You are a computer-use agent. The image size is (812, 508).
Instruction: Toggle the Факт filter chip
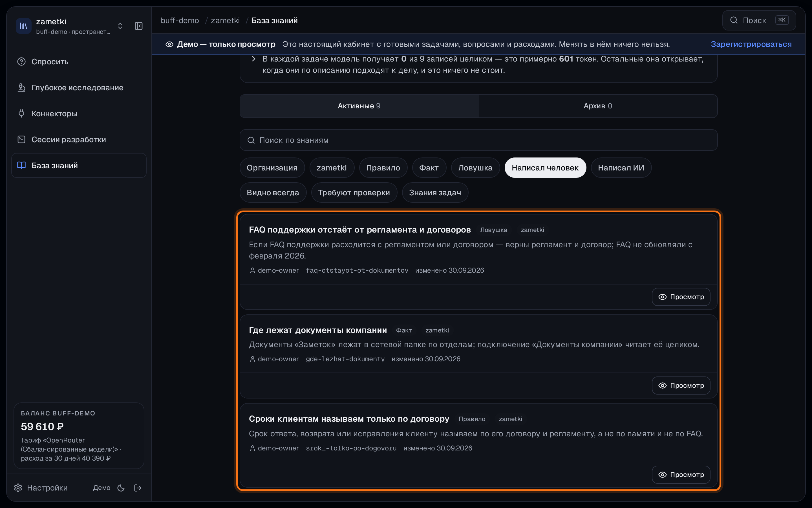(x=429, y=168)
